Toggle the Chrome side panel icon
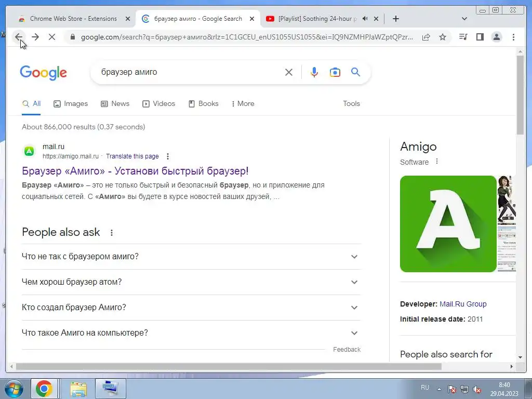 [x=480, y=37]
